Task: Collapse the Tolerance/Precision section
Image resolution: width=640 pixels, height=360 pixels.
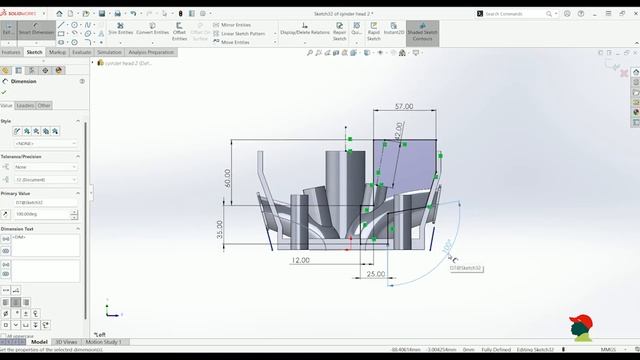Action: tap(78, 156)
